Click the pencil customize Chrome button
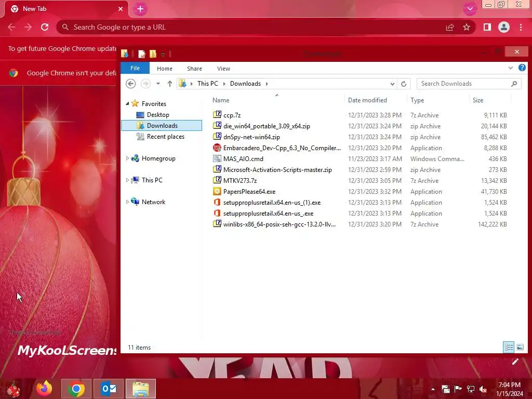The height and width of the screenshot is (399, 532). 515,362
